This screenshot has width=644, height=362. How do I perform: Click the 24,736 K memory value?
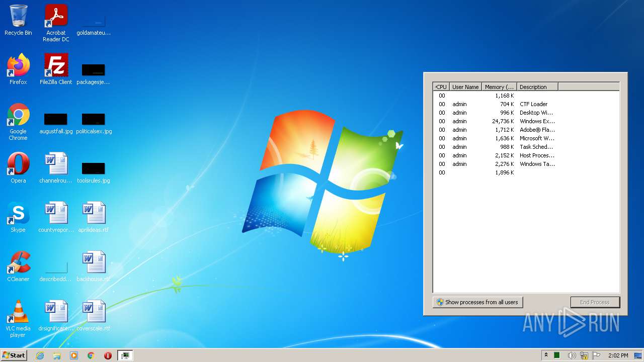(x=503, y=121)
